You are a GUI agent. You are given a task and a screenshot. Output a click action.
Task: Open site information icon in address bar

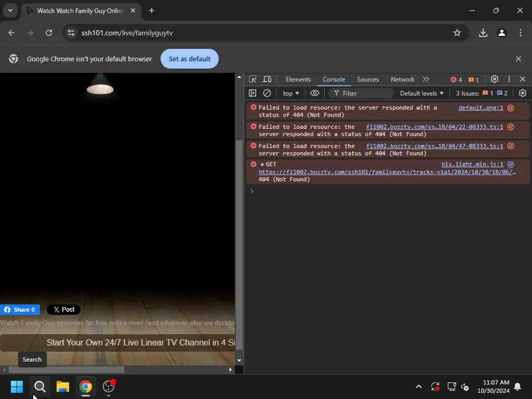click(x=71, y=33)
